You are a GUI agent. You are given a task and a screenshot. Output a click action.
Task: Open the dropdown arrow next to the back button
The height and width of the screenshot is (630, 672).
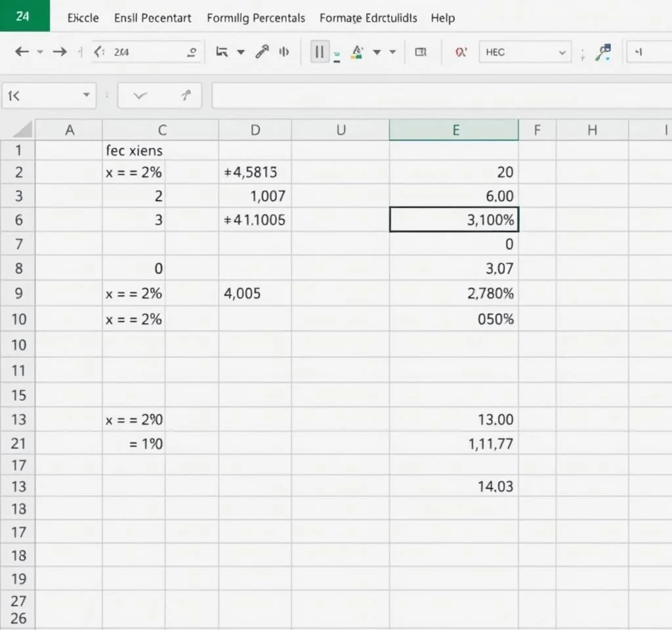tap(39, 52)
